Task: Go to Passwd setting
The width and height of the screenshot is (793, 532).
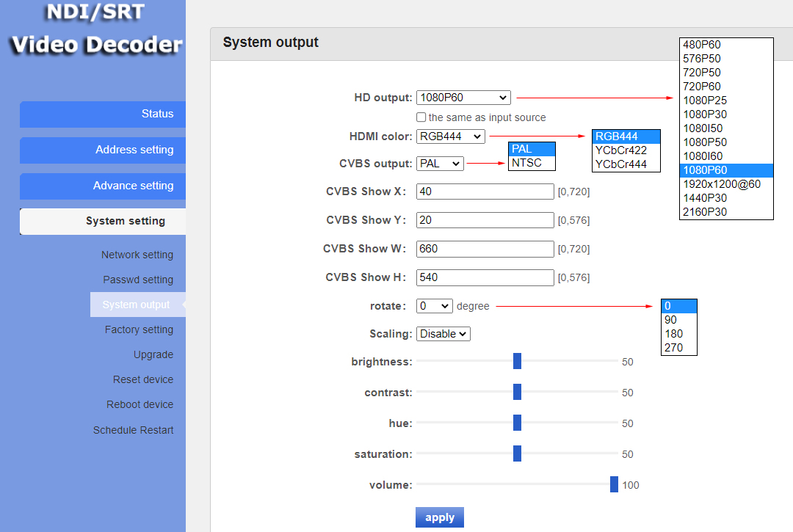Action: click(138, 280)
